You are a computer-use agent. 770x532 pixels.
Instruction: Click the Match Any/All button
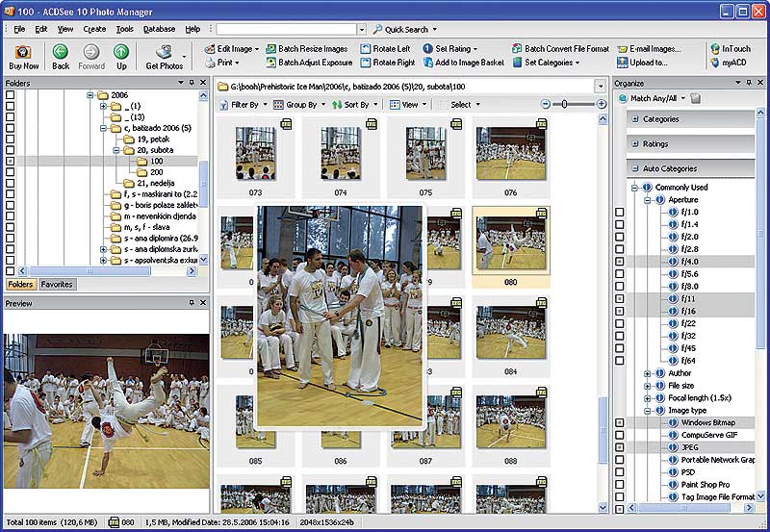click(x=654, y=98)
